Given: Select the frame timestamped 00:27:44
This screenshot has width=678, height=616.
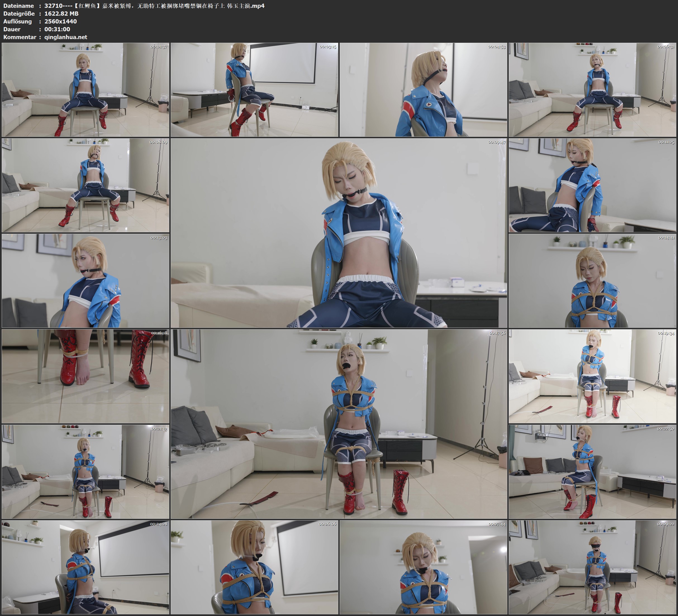Looking at the screenshot, I should (423, 567).
